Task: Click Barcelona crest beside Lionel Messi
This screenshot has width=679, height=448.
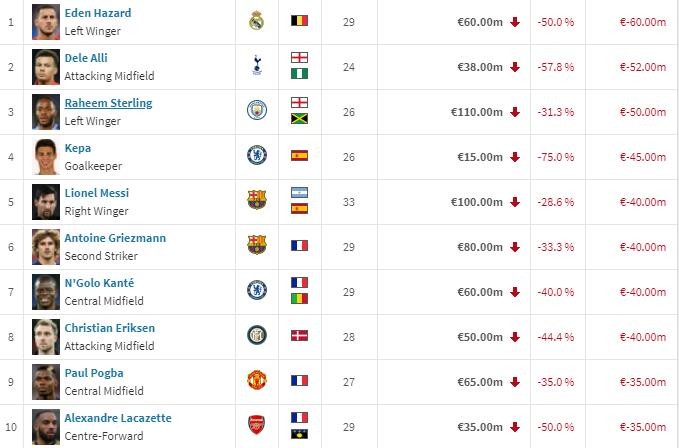Action: (257, 200)
